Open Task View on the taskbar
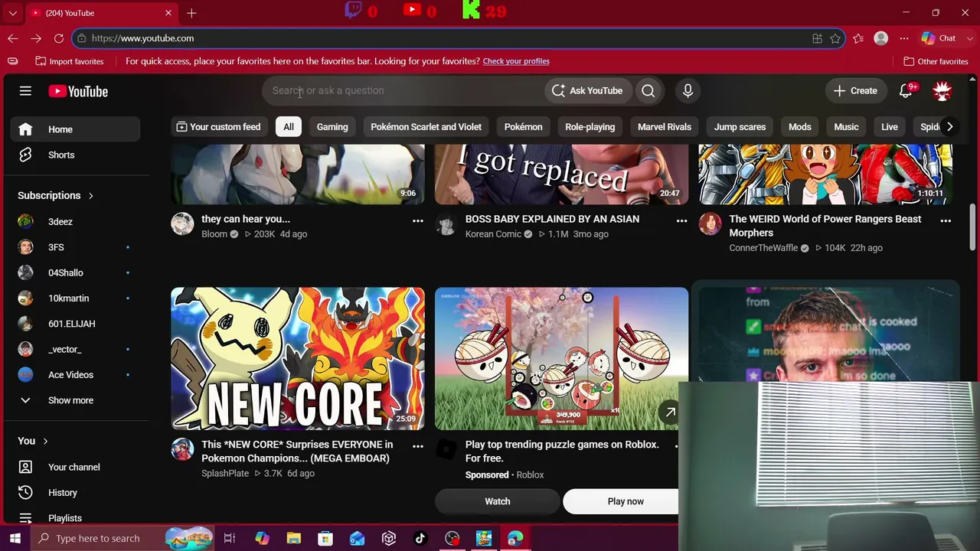Viewport: 980px width, 551px height. (229, 538)
